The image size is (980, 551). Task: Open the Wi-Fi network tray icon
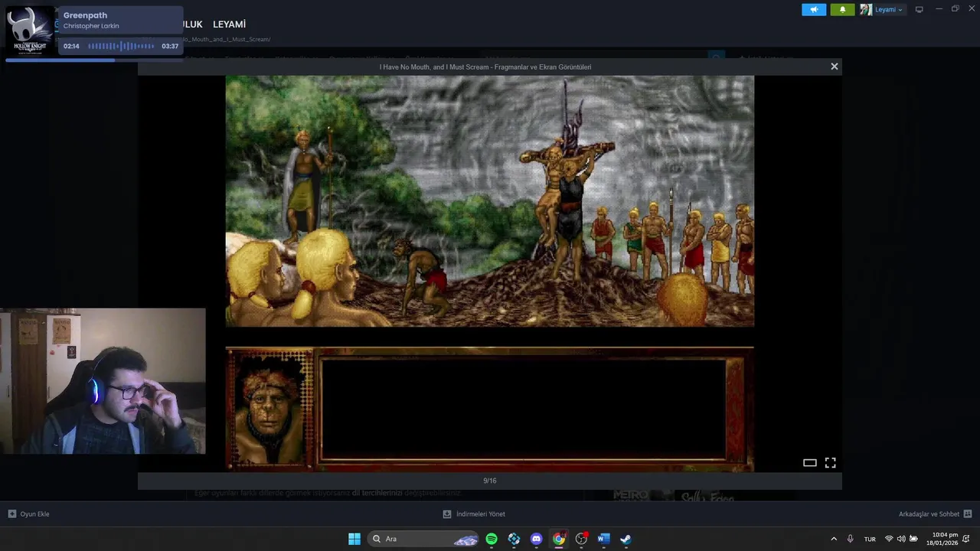pos(889,539)
